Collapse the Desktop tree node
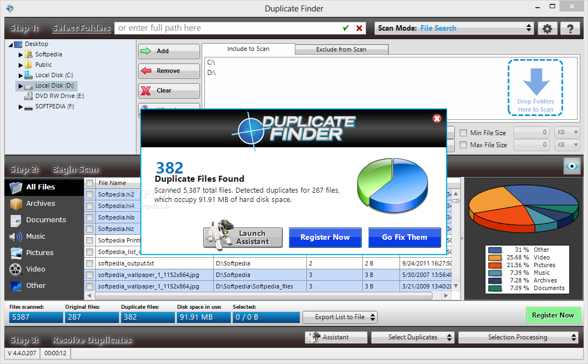 point(10,44)
